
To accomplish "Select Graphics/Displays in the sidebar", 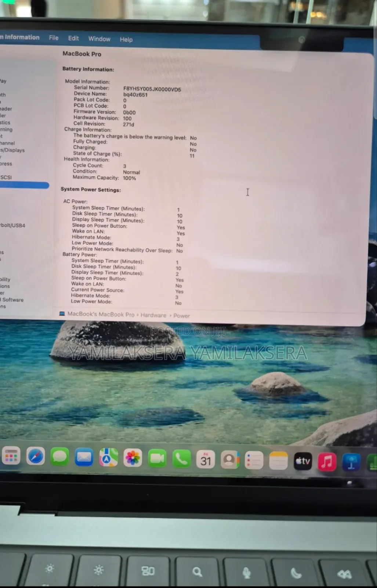I will point(12,150).
